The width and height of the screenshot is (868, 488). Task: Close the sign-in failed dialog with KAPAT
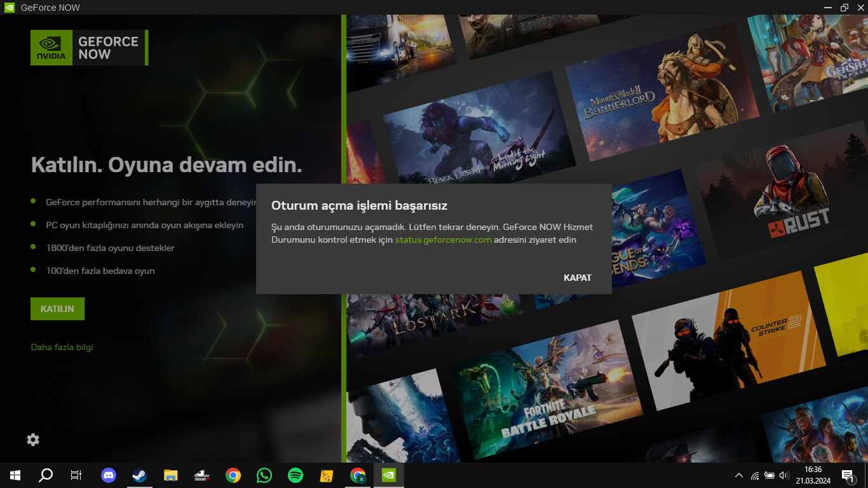click(x=578, y=278)
